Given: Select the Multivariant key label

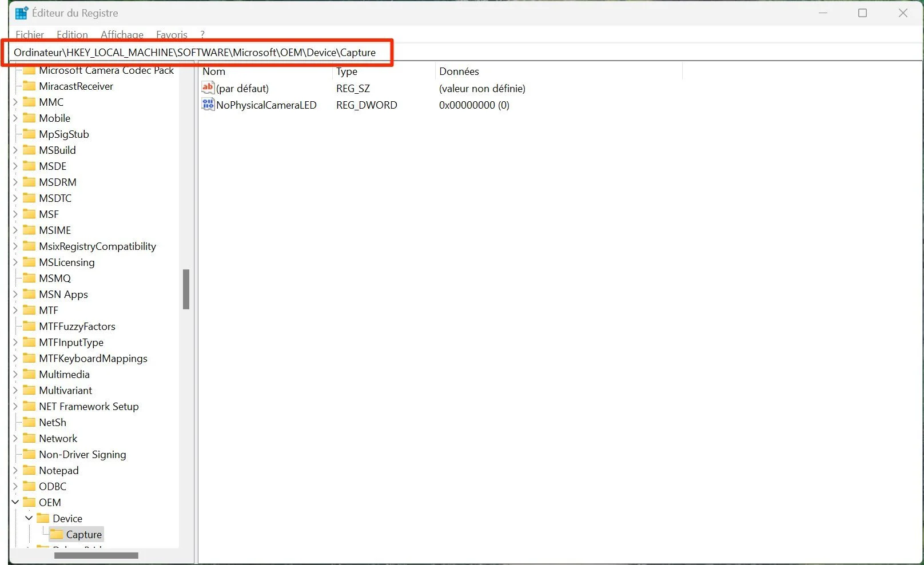Looking at the screenshot, I should click(x=66, y=390).
